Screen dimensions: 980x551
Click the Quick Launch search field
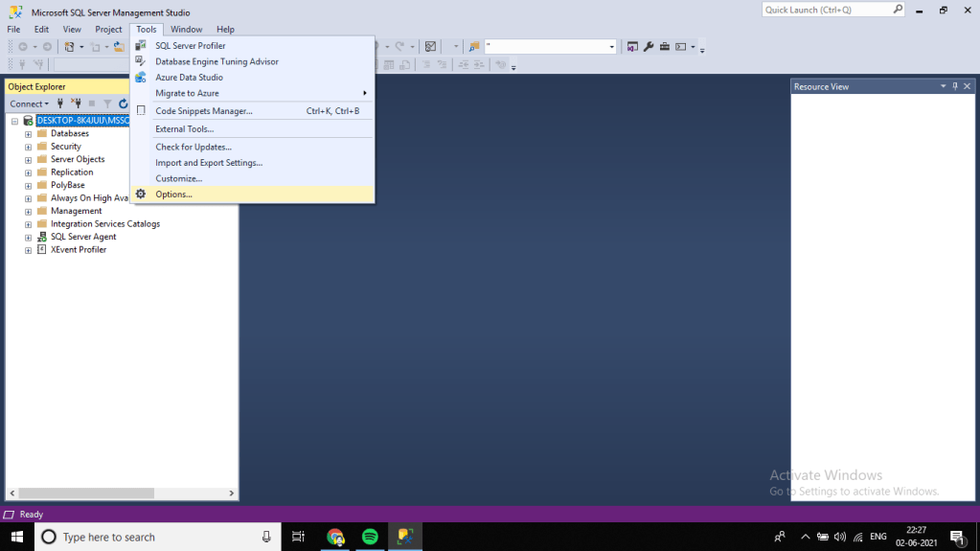[x=827, y=10]
